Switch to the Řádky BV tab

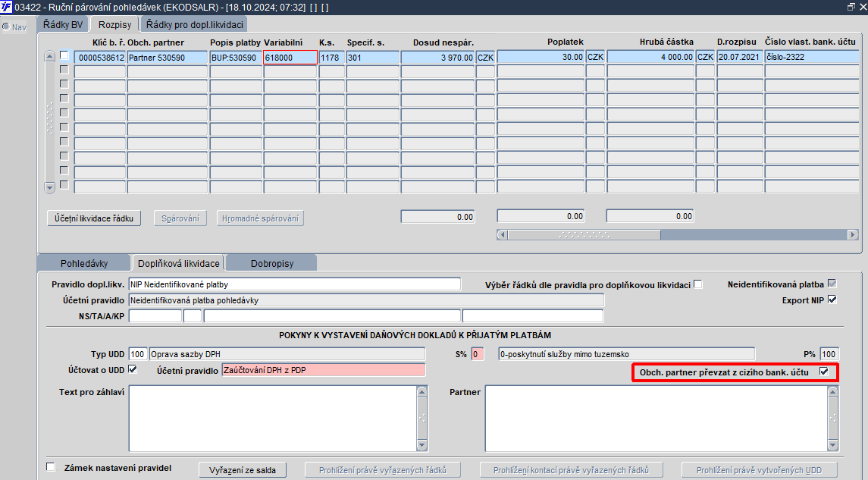(x=63, y=24)
